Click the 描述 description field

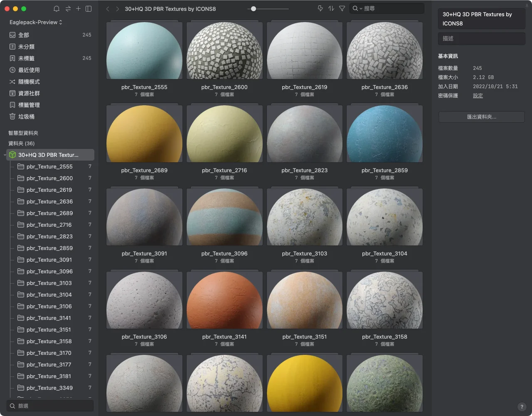tap(482, 39)
